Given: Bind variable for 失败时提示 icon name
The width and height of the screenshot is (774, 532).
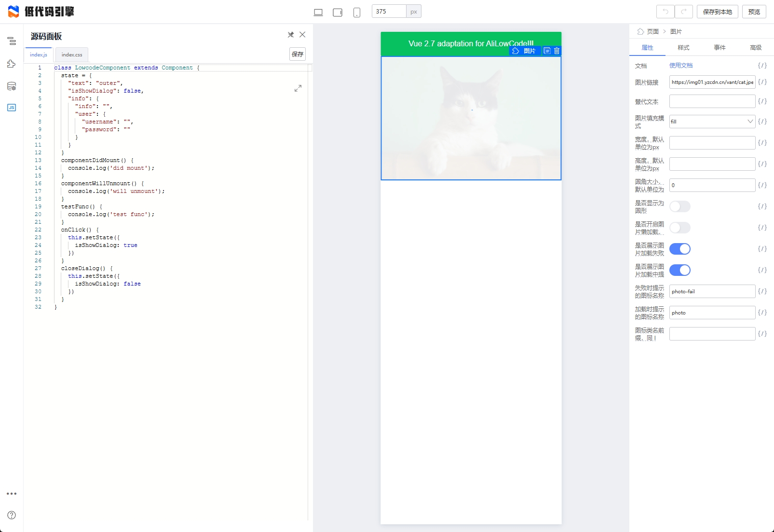Looking at the screenshot, I should [762, 291].
